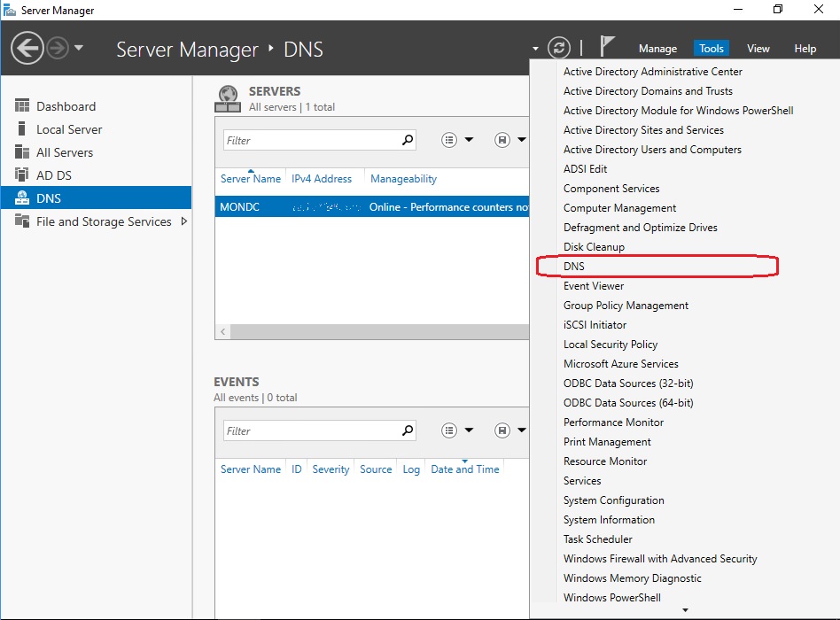This screenshot has width=840, height=620.
Task: Sort events by Source column
Action: pos(376,469)
